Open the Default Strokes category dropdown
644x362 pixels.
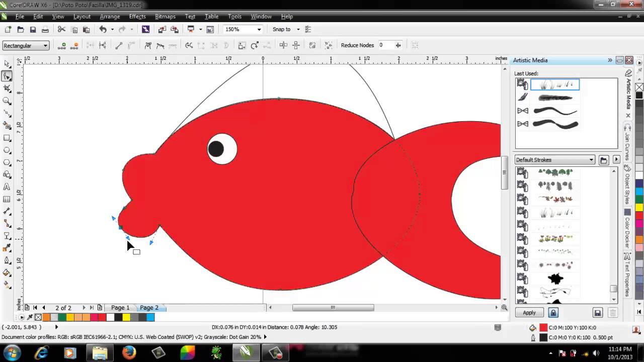[x=555, y=160]
